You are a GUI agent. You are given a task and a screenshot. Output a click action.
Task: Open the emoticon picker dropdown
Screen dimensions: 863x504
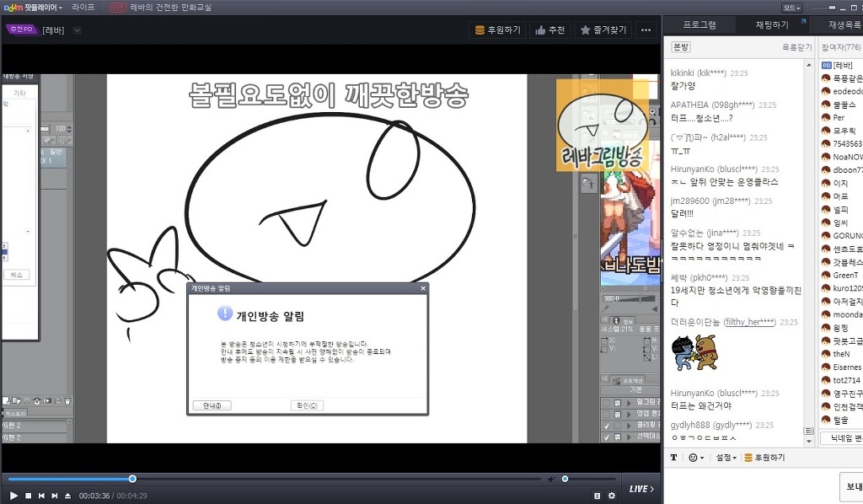click(696, 458)
